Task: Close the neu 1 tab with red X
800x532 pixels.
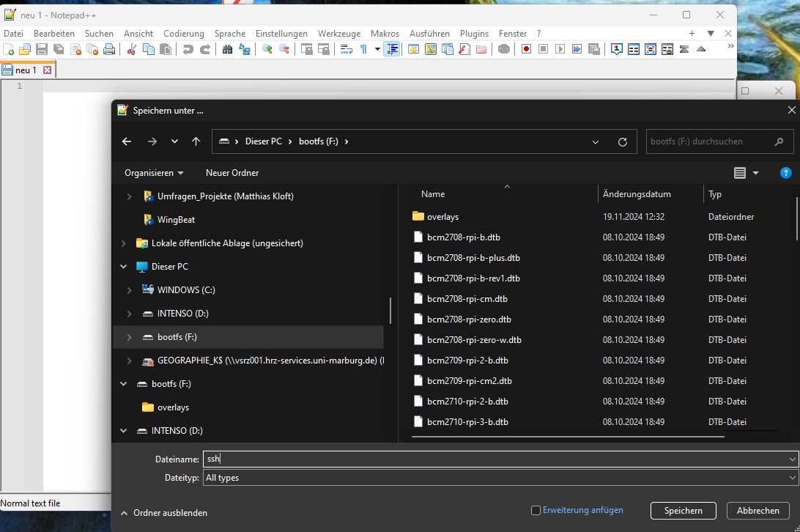Action: 48,70
